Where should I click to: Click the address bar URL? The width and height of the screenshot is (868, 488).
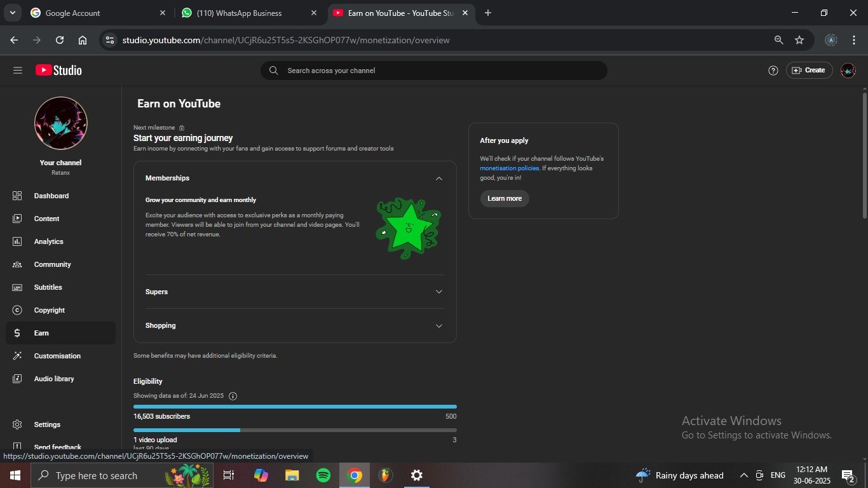[286, 40]
